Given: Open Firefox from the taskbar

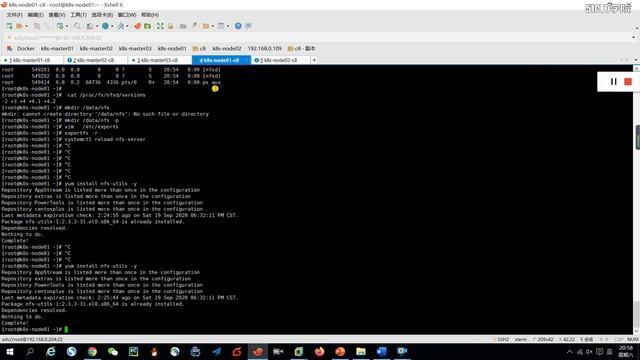Looking at the screenshot, I should [319, 351].
